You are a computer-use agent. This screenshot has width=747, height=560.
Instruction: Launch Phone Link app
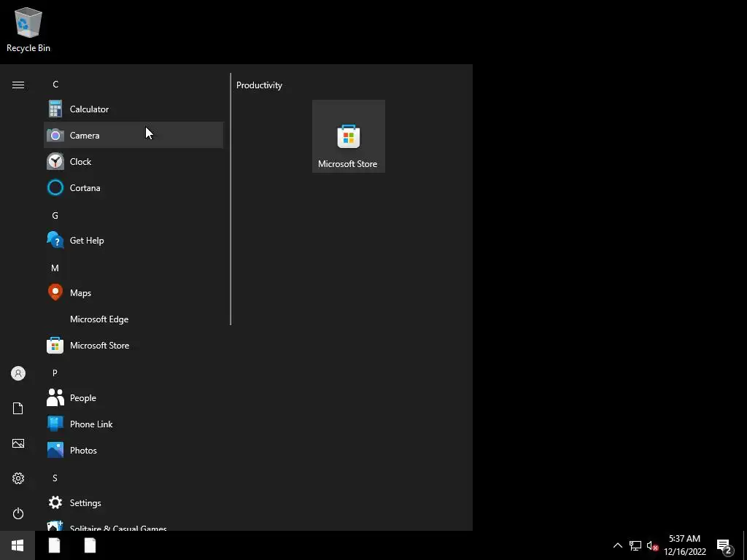(x=133, y=424)
